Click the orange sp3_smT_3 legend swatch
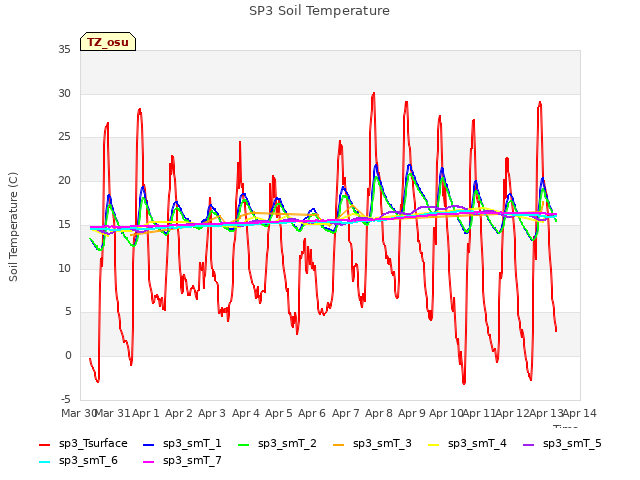Screen dimensions: 640x480 point(339,444)
